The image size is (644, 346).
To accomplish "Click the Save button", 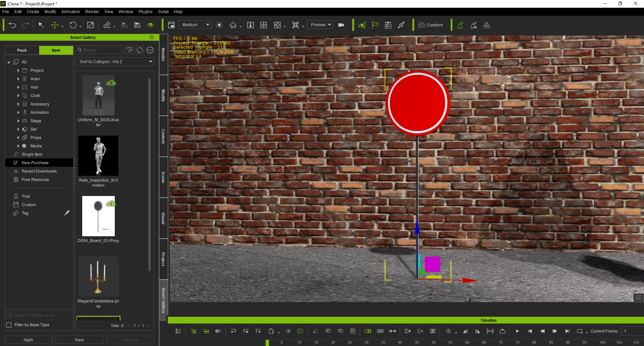I will (79, 340).
